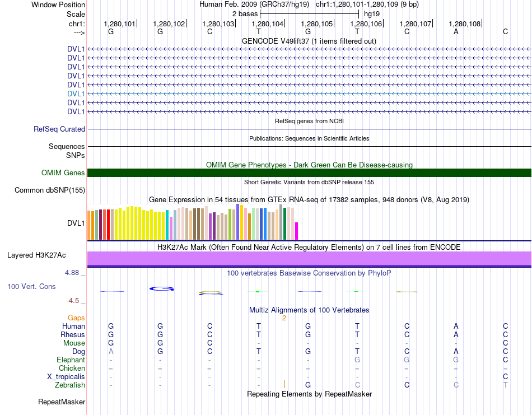Click the 100 Vert. Cons track label
Image resolution: width=532 pixels, height=415 pixels.
[31, 287]
